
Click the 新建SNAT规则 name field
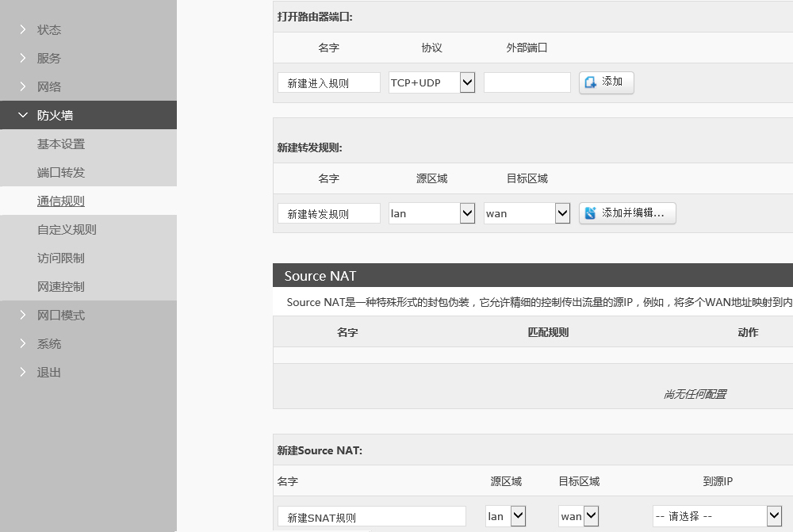371,517
